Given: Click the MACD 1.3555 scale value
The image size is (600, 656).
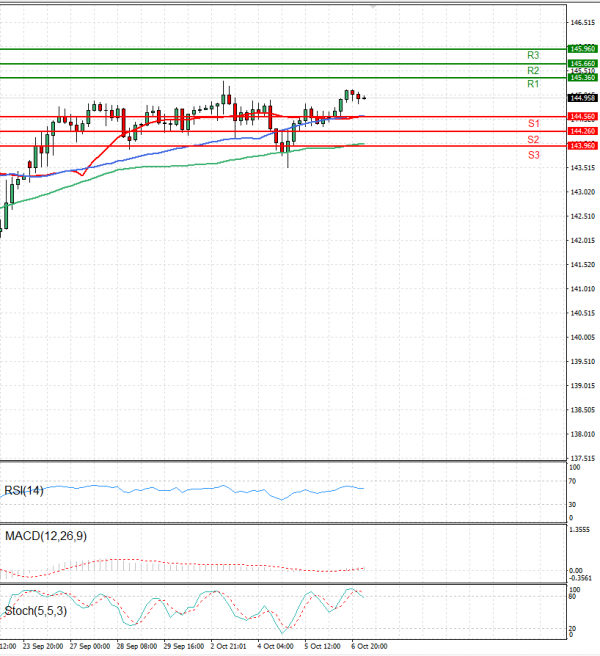Looking at the screenshot, I should (580, 530).
